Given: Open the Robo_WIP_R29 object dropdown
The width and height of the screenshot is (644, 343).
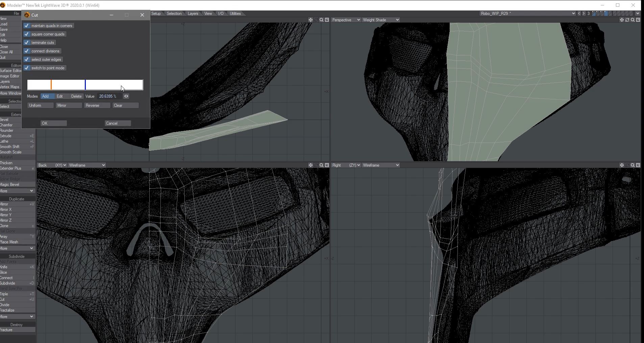Looking at the screenshot, I should (x=527, y=14).
